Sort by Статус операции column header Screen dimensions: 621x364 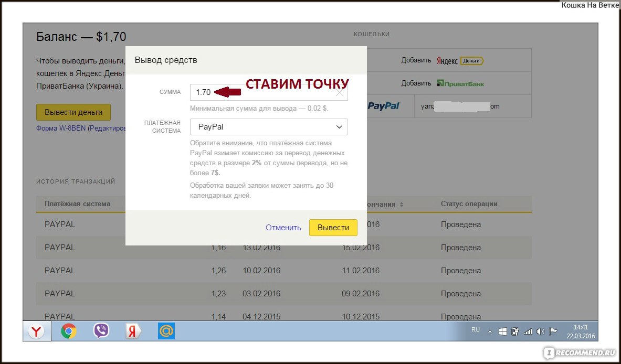469,204
